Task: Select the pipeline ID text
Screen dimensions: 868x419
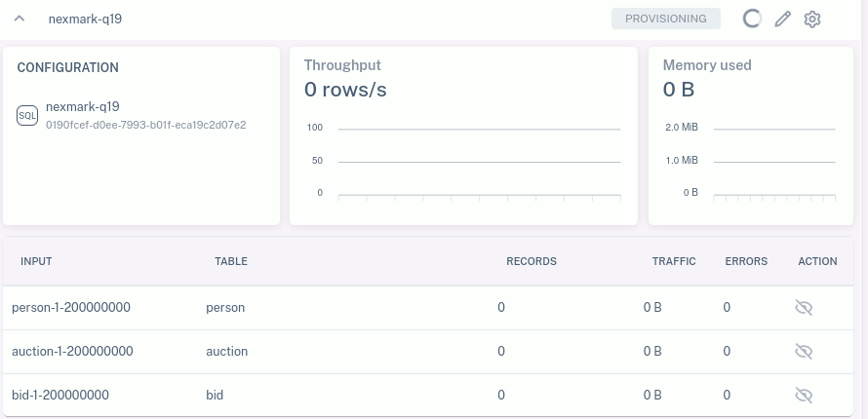Action: coord(145,125)
